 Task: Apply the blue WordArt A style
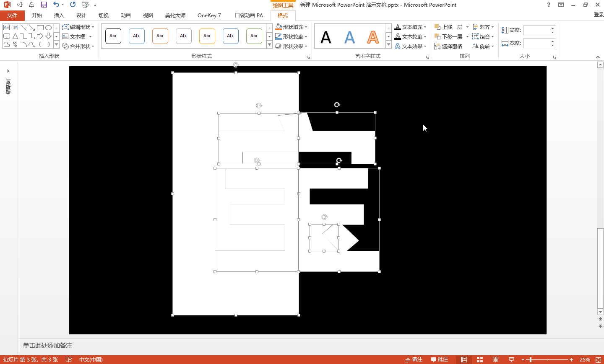349,37
